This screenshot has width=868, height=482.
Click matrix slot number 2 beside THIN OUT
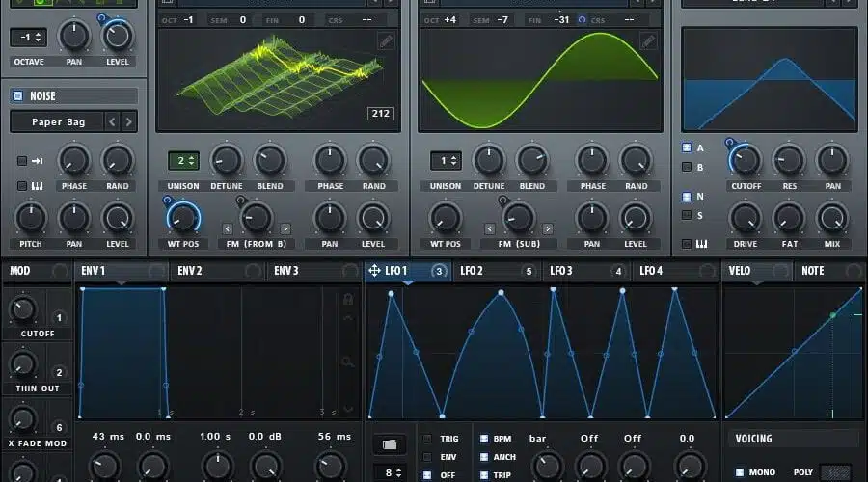(59, 372)
